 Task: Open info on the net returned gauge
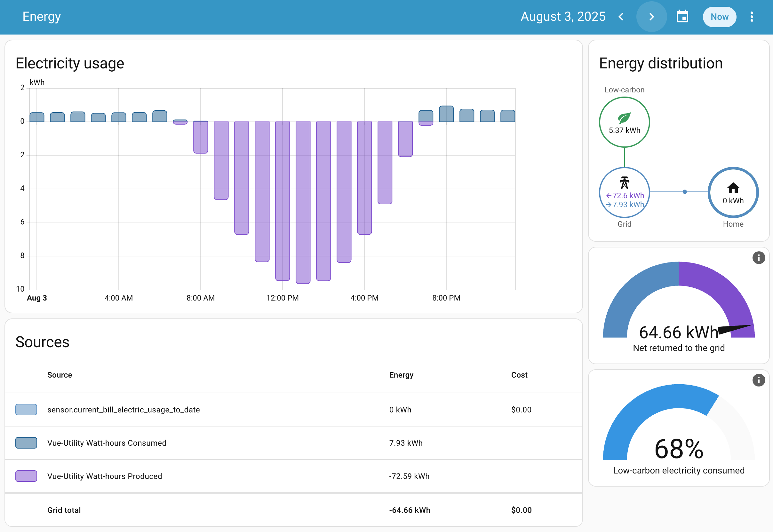coord(759,257)
